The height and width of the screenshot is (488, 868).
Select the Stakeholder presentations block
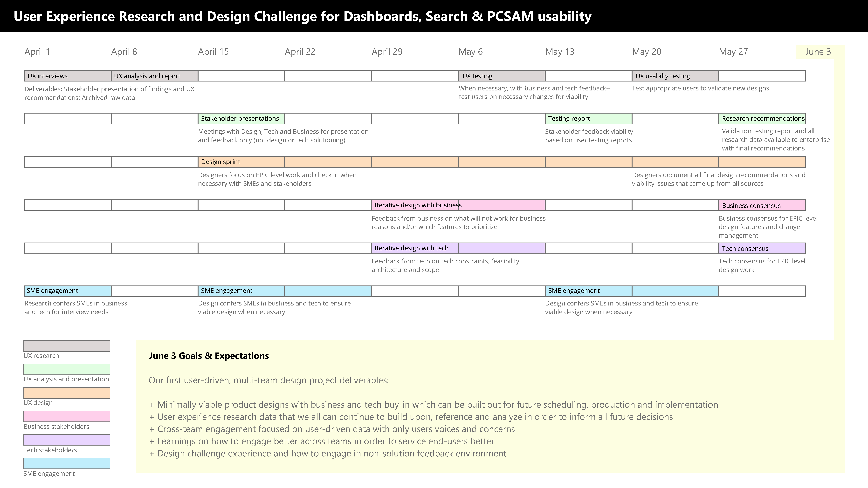241,119
